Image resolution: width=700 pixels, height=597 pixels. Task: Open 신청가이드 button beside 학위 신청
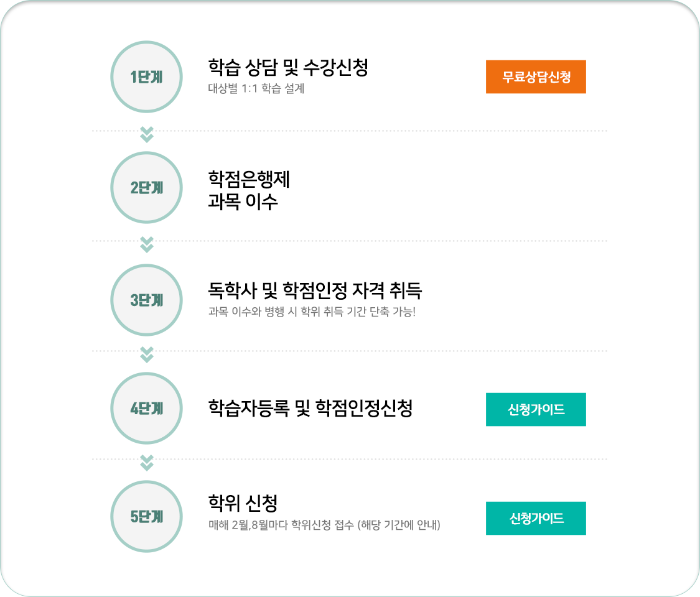tap(536, 518)
